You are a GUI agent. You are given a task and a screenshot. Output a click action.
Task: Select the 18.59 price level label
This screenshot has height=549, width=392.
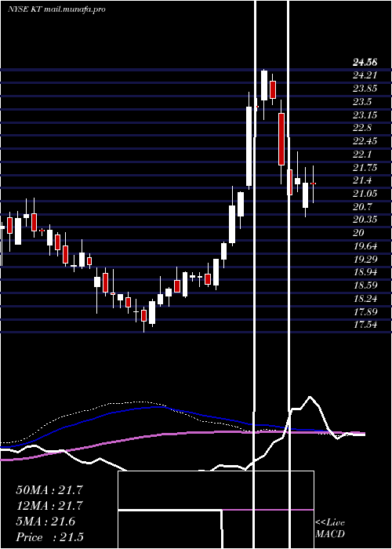point(365,285)
